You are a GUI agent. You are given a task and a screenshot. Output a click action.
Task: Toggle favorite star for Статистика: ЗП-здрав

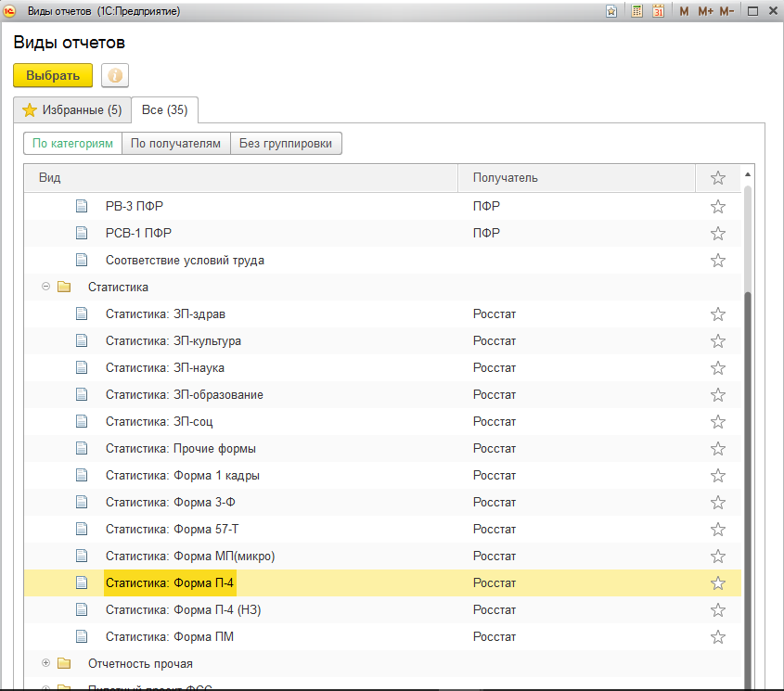click(x=718, y=314)
